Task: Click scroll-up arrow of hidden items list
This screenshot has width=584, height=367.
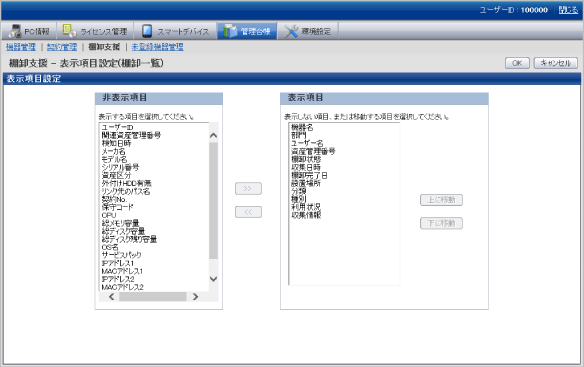Action: [x=213, y=135]
